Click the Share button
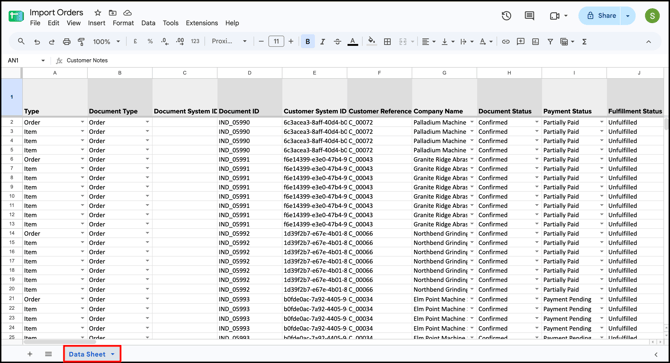The height and width of the screenshot is (363, 670). click(602, 16)
